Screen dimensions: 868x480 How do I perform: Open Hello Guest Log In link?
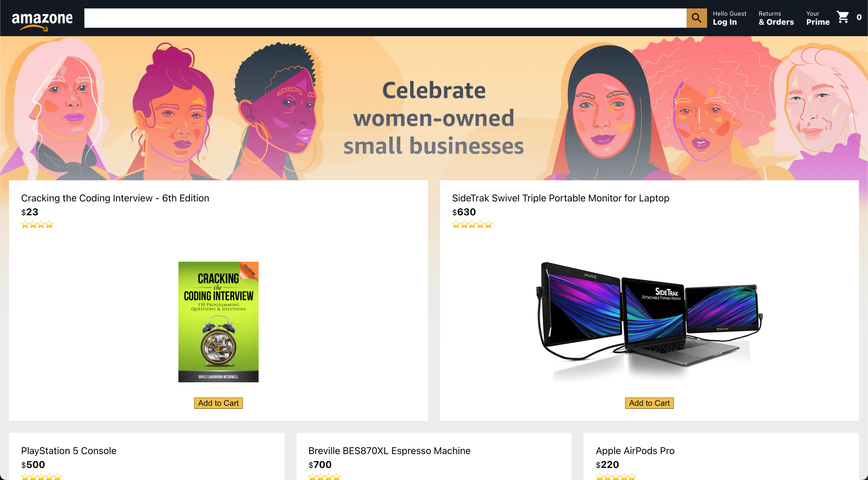(x=729, y=18)
